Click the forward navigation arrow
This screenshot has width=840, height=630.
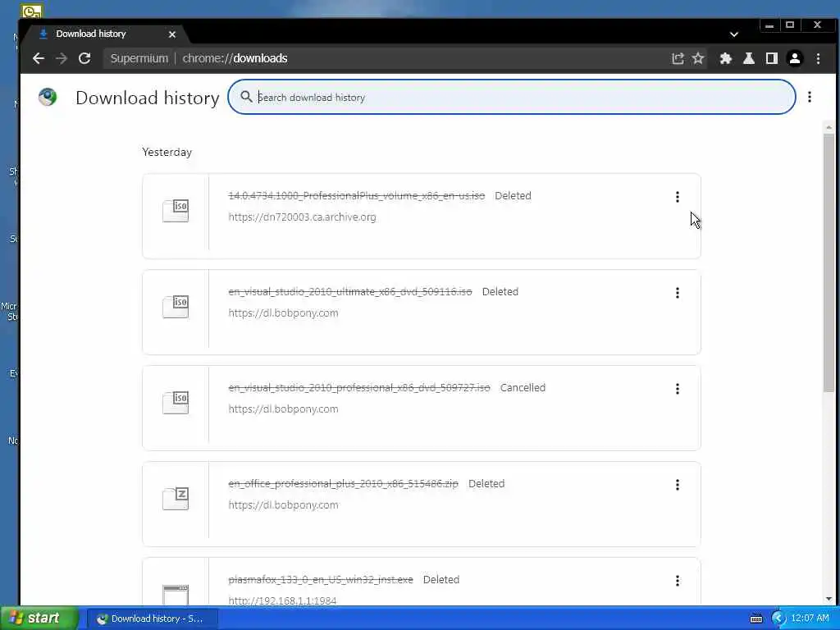[x=62, y=58]
